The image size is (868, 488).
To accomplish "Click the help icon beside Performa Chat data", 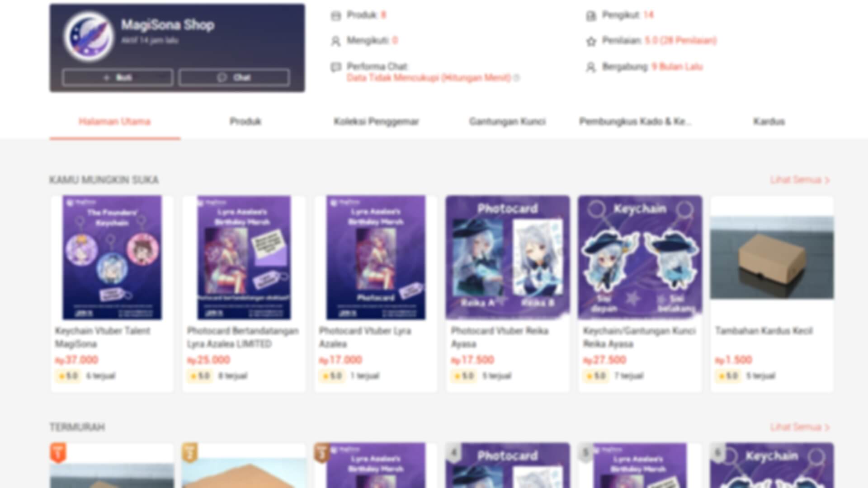I will pyautogui.click(x=516, y=78).
